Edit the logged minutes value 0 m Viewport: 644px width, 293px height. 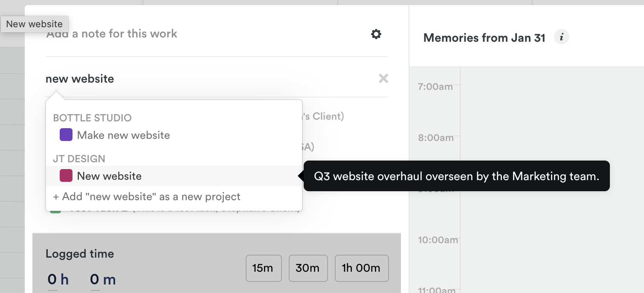click(102, 279)
